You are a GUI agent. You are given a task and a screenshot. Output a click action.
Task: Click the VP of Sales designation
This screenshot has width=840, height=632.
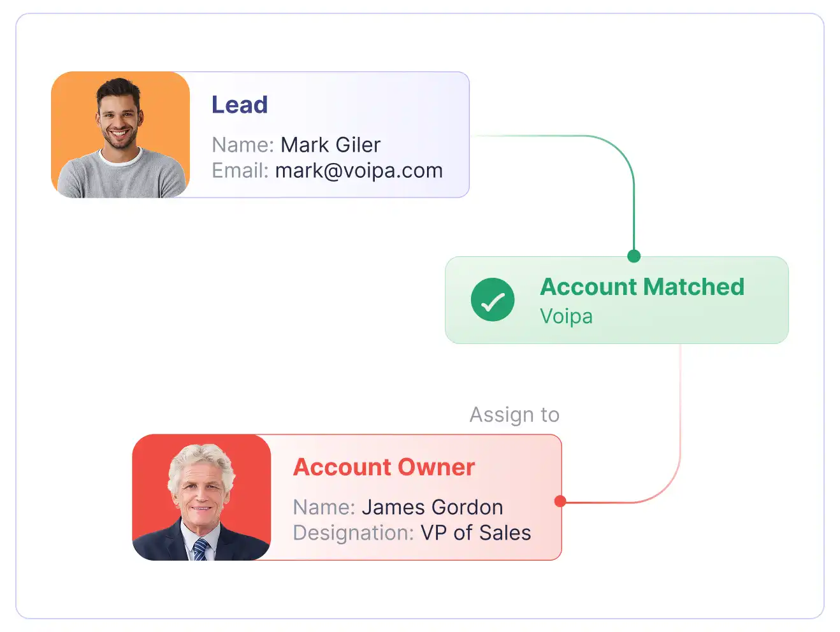pos(475,533)
